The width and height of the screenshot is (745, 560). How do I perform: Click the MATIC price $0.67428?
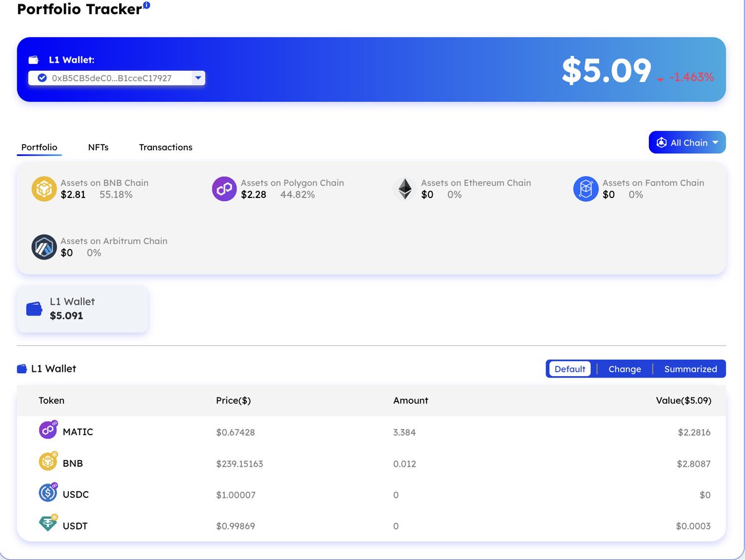(x=235, y=432)
